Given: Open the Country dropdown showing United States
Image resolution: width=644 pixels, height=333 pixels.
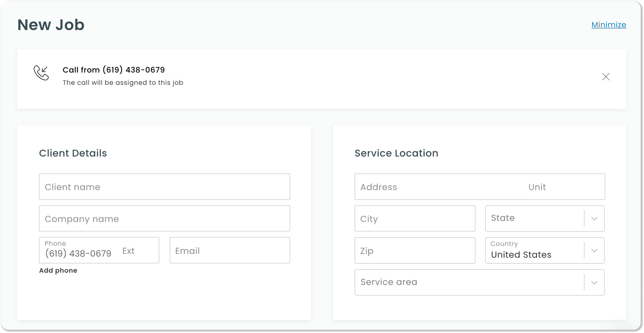Looking at the screenshot, I should click(534, 251).
